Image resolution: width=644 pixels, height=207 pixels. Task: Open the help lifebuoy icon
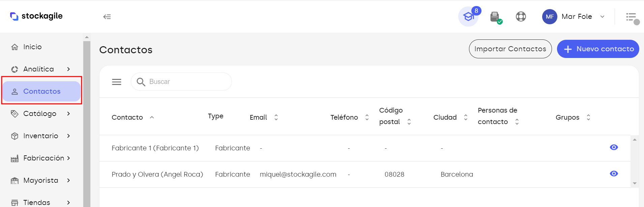521,17
